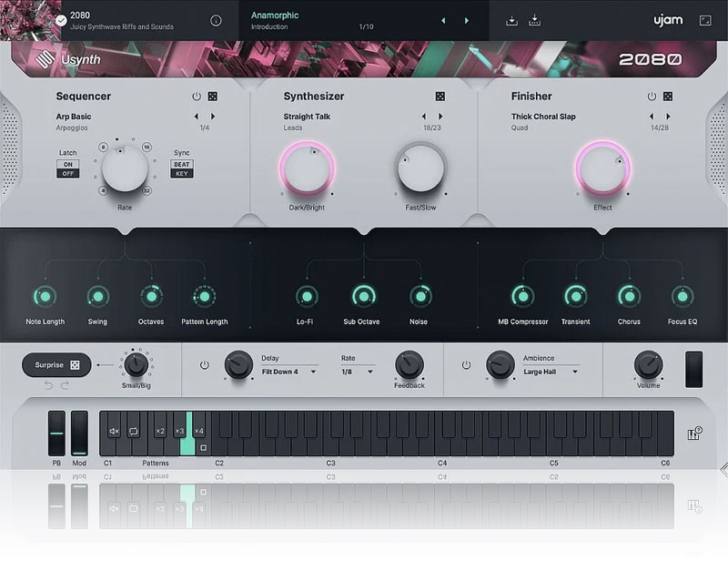Expand the delay Rate 1/8 dropdown
728x561 pixels.
pyautogui.click(x=358, y=372)
